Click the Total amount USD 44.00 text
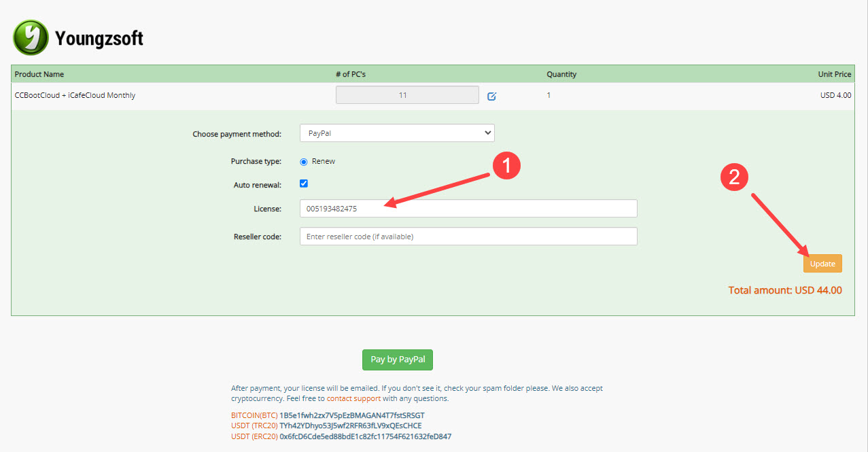 (784, 290)
